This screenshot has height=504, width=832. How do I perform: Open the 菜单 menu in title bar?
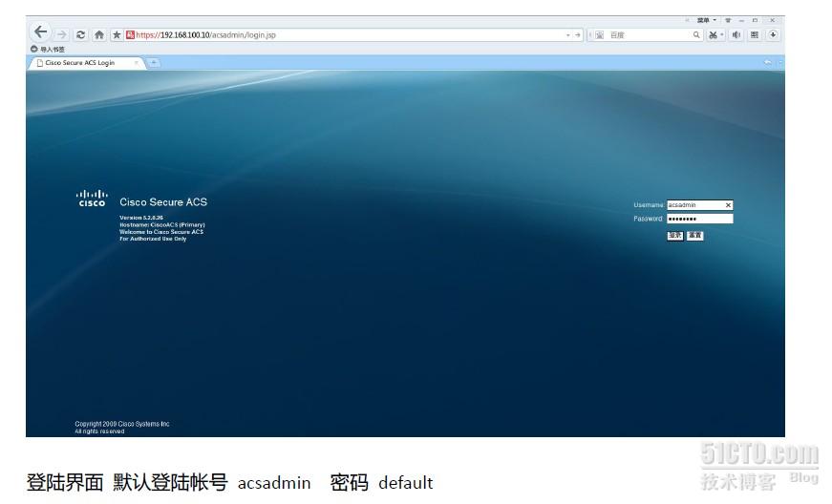tap(706, 20)
